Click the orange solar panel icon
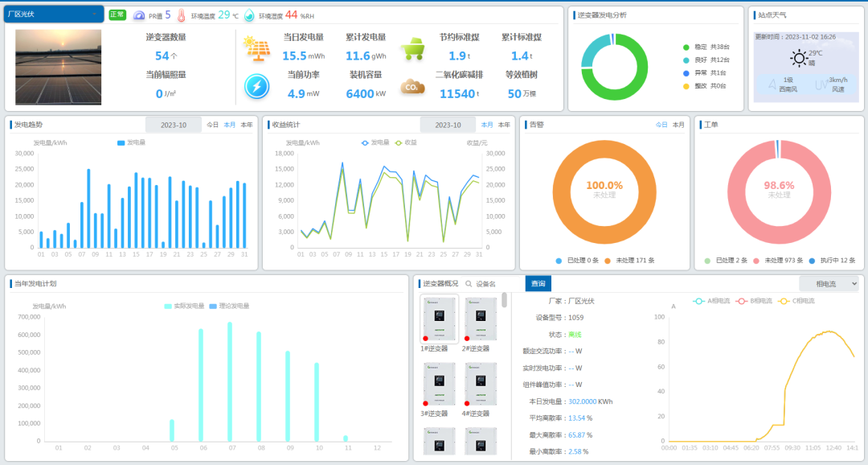This screenshot has width=868, height=465. click(x=257, y=49)
